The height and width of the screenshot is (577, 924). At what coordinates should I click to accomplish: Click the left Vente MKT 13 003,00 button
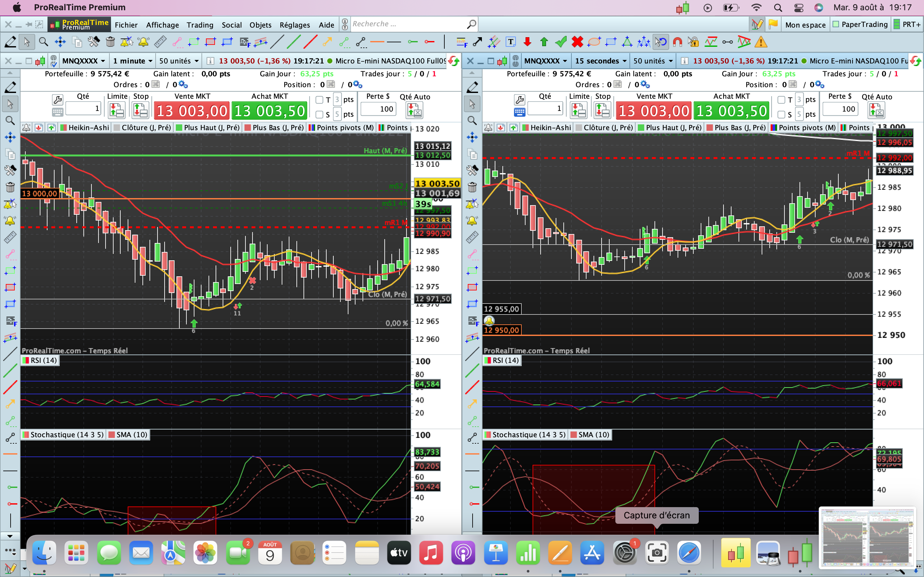coord(191,111)
